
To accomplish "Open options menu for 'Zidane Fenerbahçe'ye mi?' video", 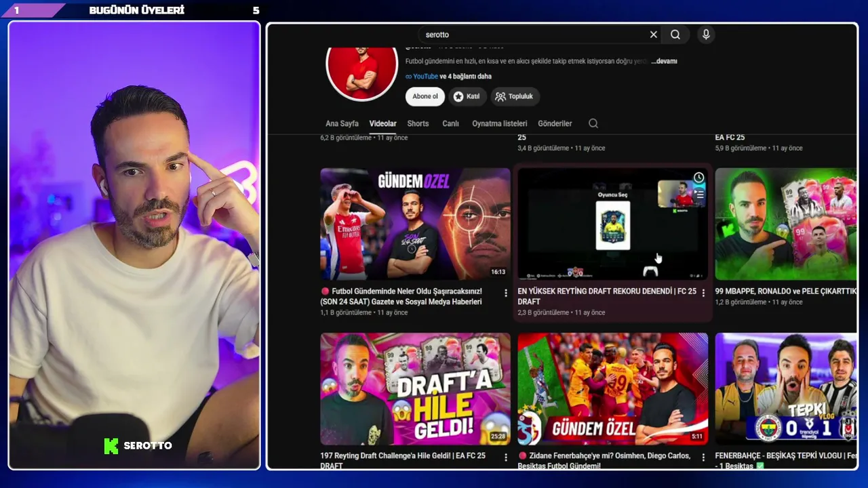I will coord(703,457).
